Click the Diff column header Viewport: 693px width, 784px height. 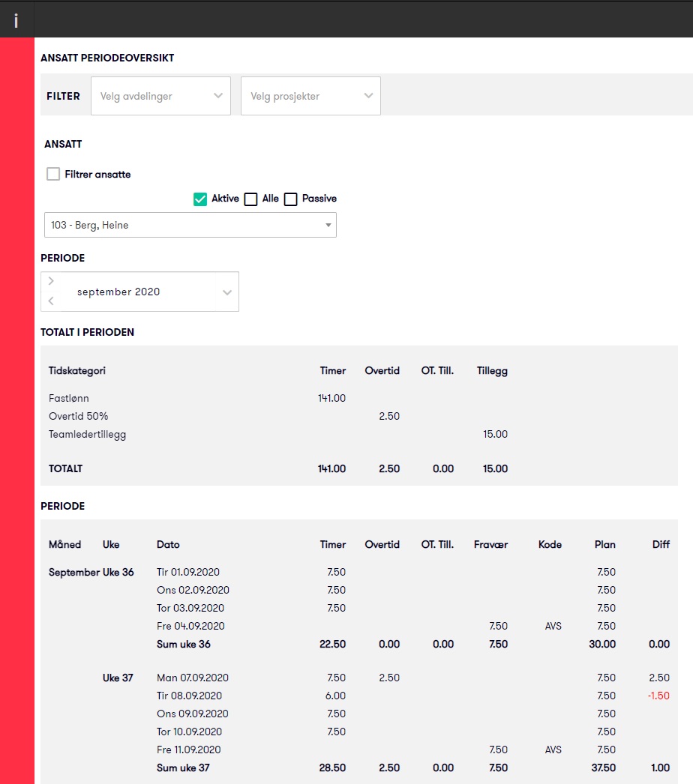click(661, 544)
